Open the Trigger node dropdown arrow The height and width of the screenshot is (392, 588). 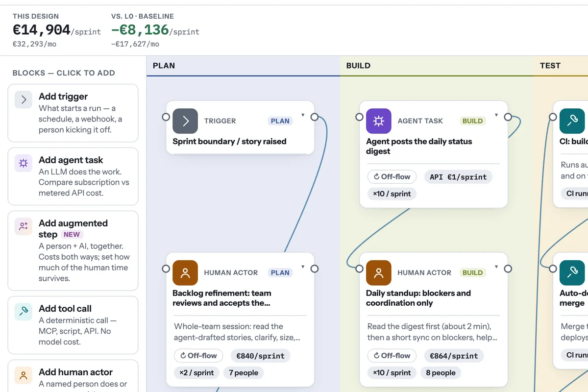pos(303,116)
